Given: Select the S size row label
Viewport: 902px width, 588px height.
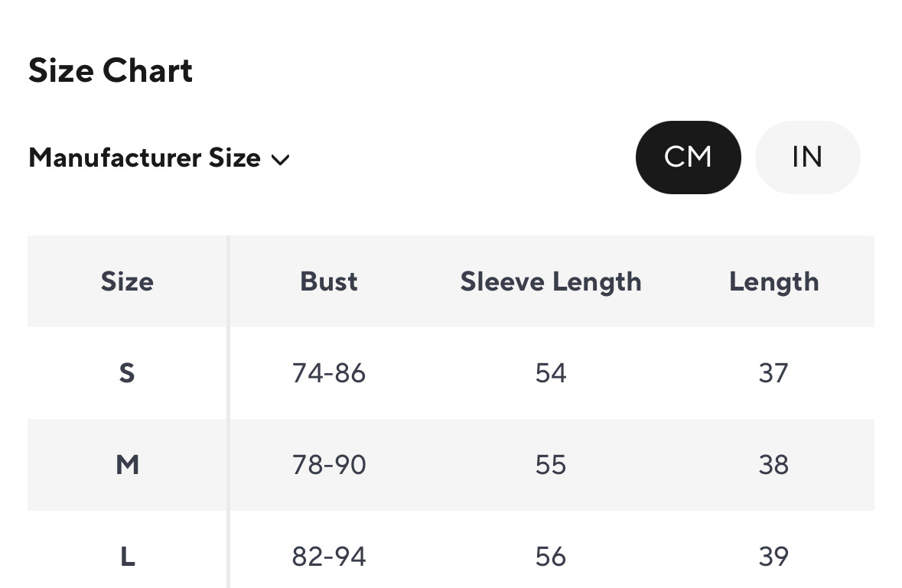Looking at the screenshot, I should click(x=127, y=373).
